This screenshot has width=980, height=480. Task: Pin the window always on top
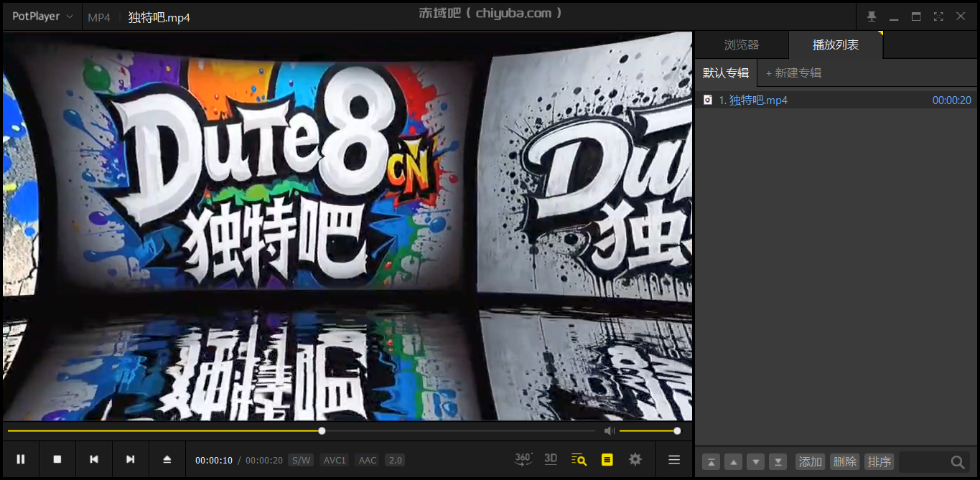click(x=872, y=17)
